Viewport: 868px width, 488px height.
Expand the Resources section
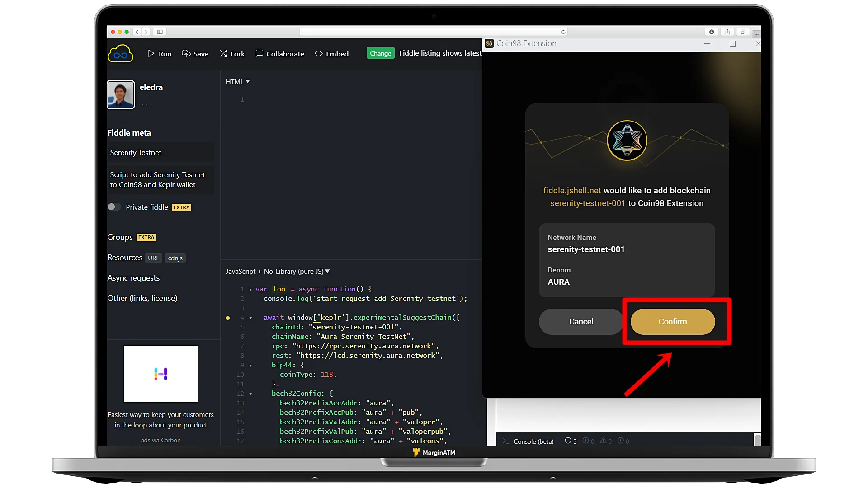125,258
